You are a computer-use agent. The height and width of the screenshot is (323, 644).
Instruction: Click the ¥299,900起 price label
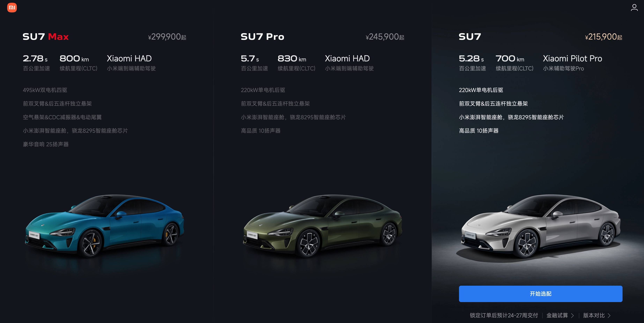pos(167,37)
